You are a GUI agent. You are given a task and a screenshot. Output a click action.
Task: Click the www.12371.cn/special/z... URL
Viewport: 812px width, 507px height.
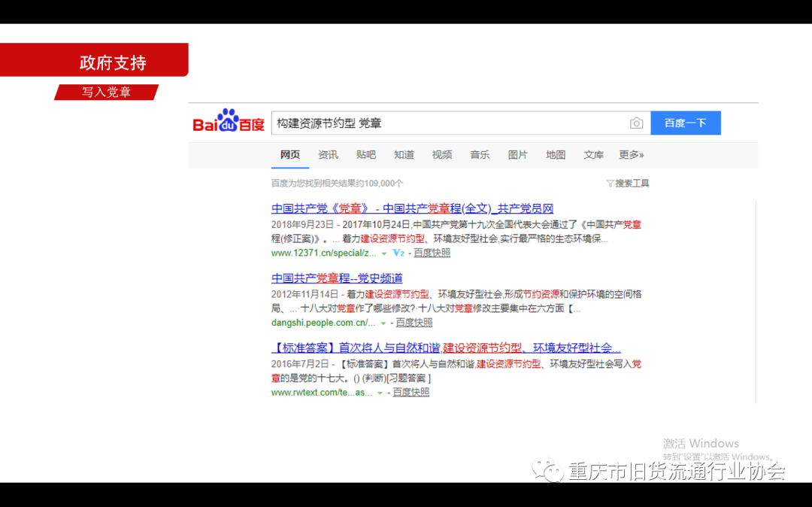tap(323, 254)
